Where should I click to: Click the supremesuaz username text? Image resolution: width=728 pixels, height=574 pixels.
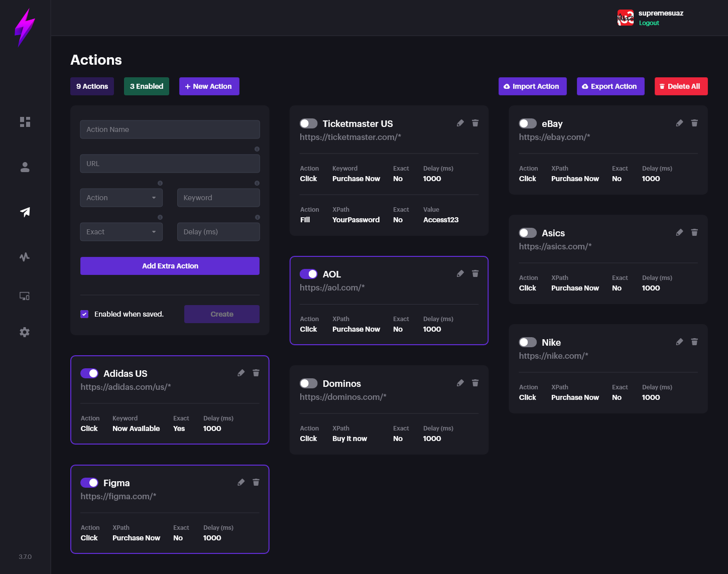pos(661,13)
